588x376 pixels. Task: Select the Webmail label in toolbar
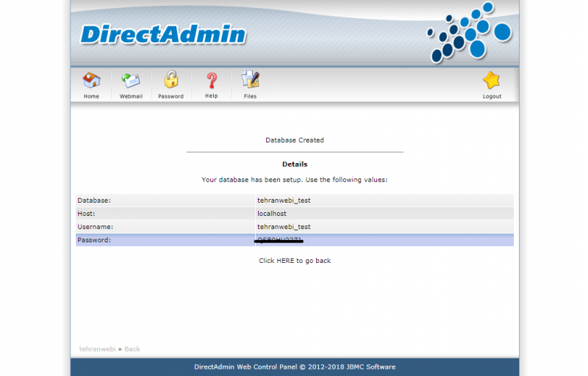(x=131, y=96)
